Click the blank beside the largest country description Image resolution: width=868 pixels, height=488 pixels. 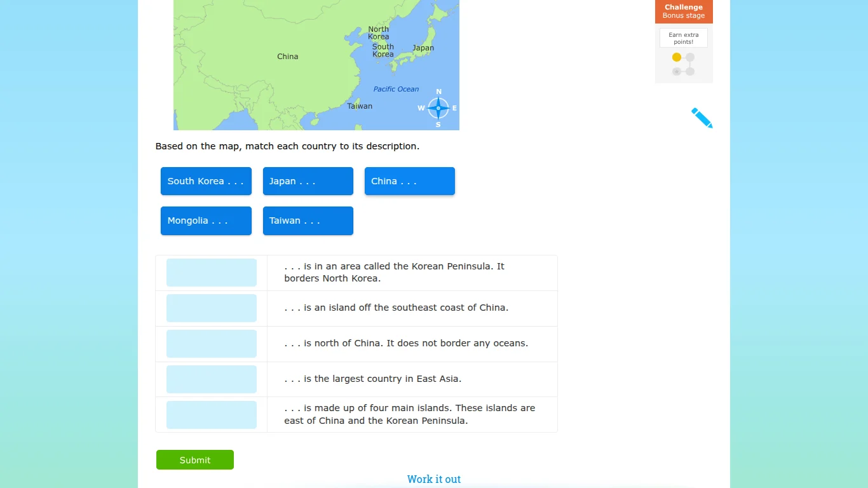point(211,379)
